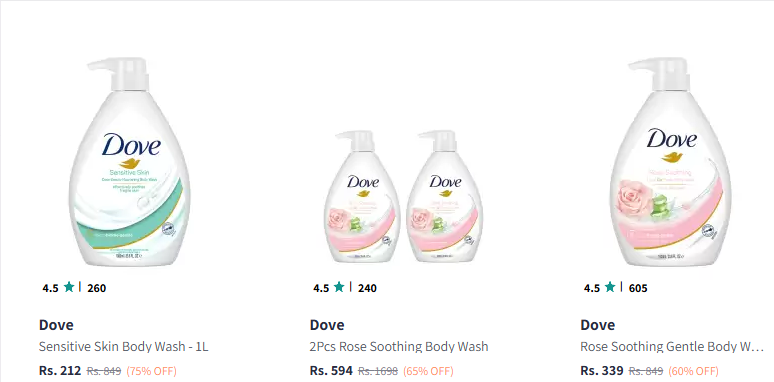The image size is (774, 382).
Task: Click star icon next to 240 ratings
Action: click(x=339, y=287)
